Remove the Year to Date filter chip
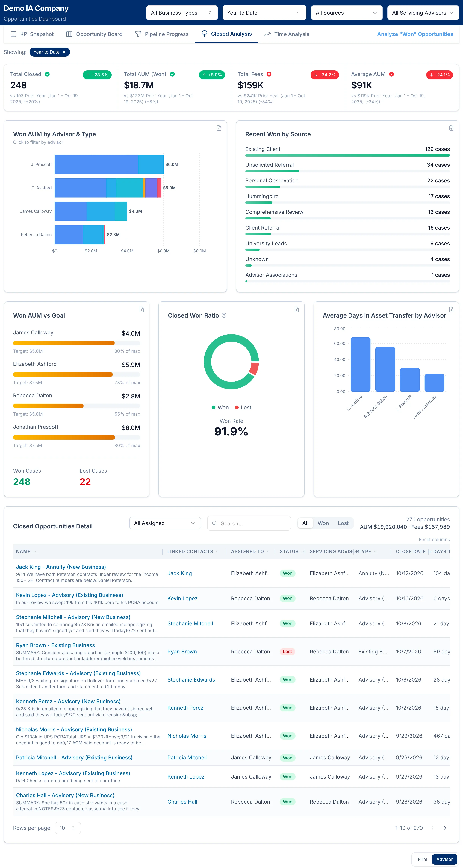The height and width of the screenshot is (868, 463). coord(64,52)
